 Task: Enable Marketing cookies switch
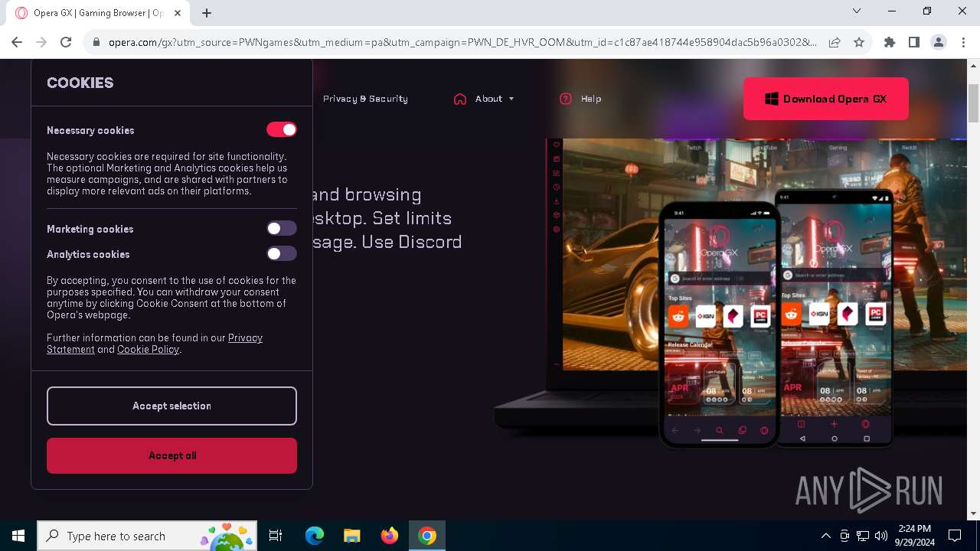[x=282, y=228]
